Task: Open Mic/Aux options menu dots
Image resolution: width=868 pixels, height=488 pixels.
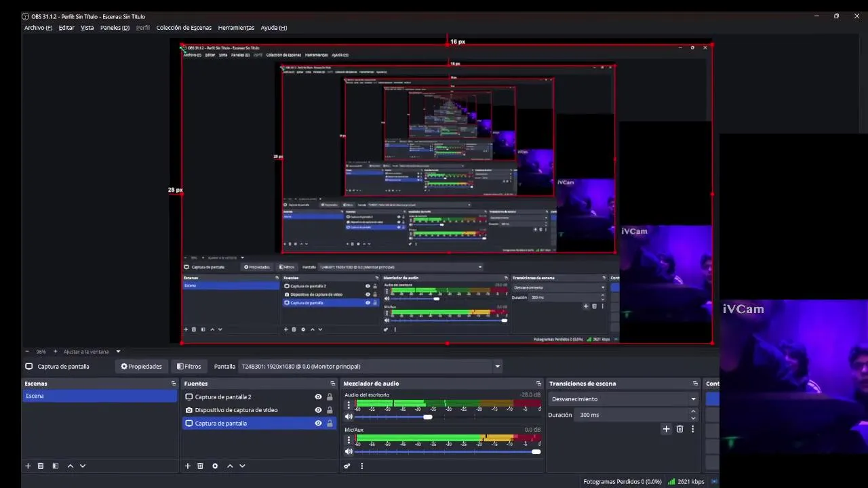Action: coord(349,440)
